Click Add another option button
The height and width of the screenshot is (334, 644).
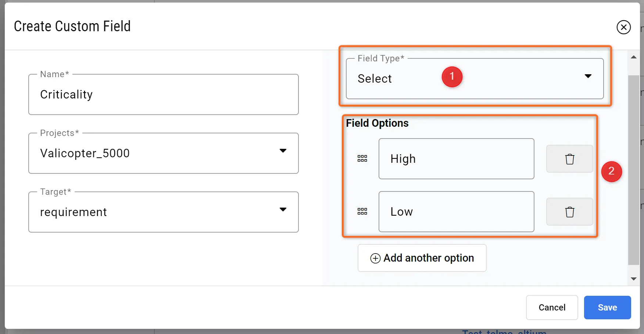[x=422, y=258]
